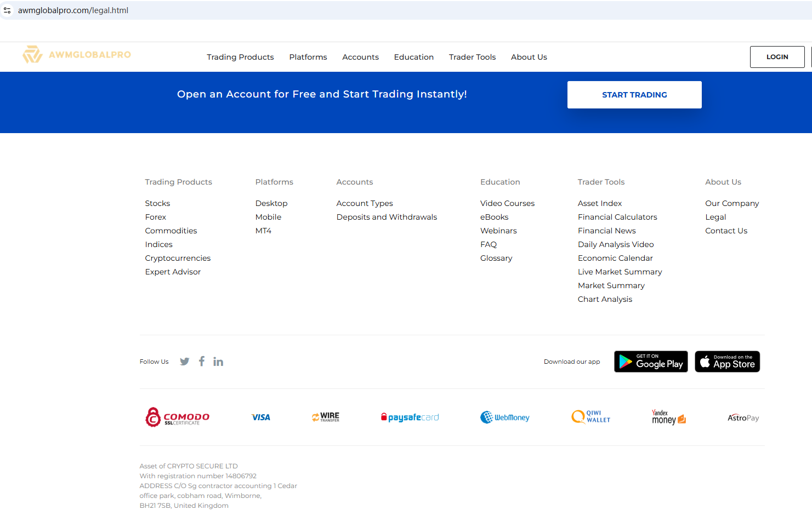Screen dimensions: 812x527
Task: Click the WebMoney payment logo
Action: click(505, 417)
